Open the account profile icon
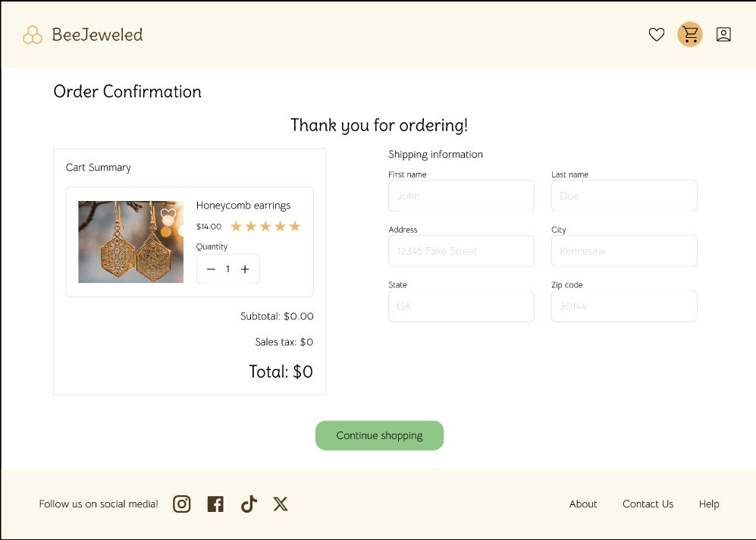 pos(723,34)
